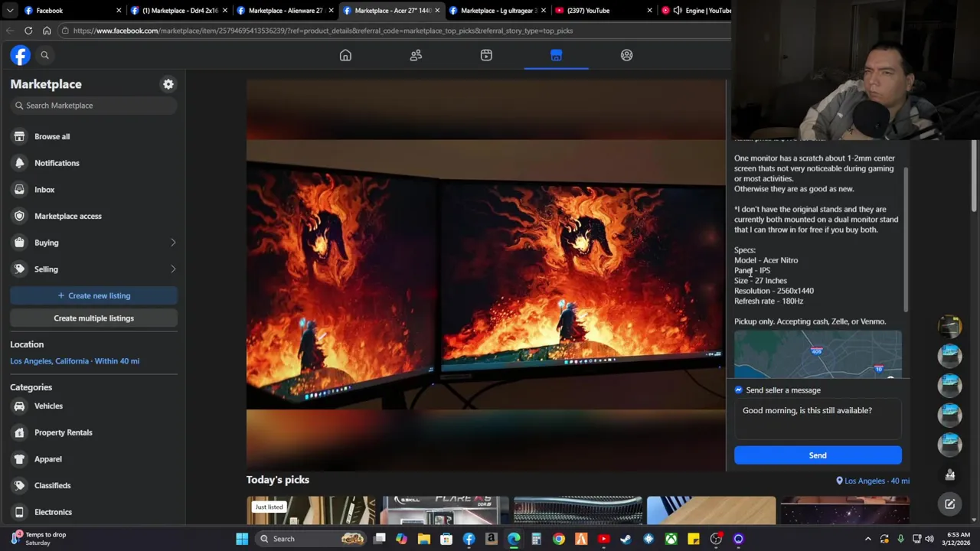
Task: Open the Electronics category
Action: 93,512
